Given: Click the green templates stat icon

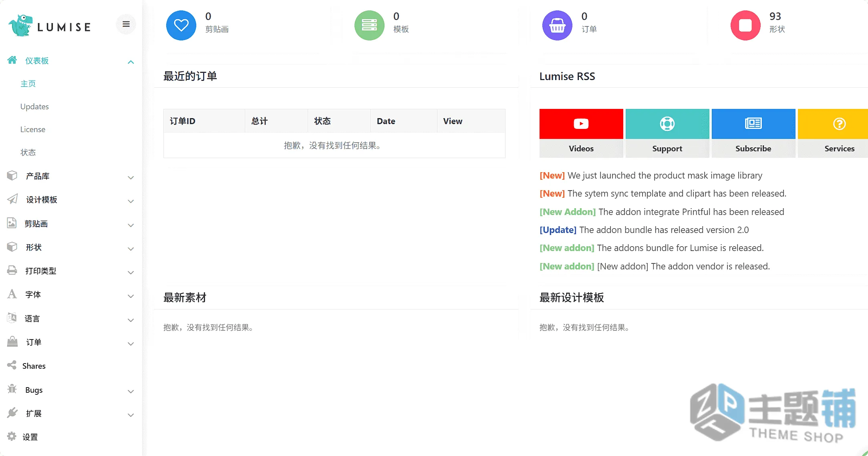Looking at the screenshot, I should click(x=369, y=25).
